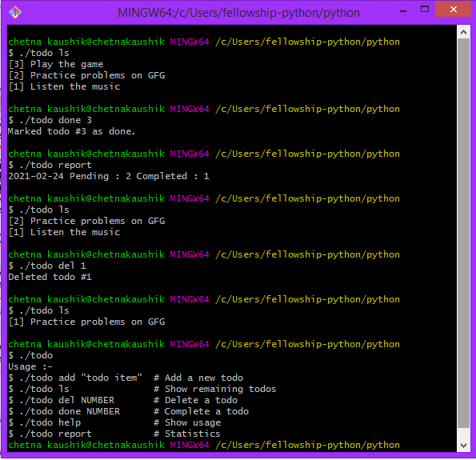The height and width of the screenshot is (460, 476).
Task: Click the "[3] Play the game" line
Action: point(56,64)
